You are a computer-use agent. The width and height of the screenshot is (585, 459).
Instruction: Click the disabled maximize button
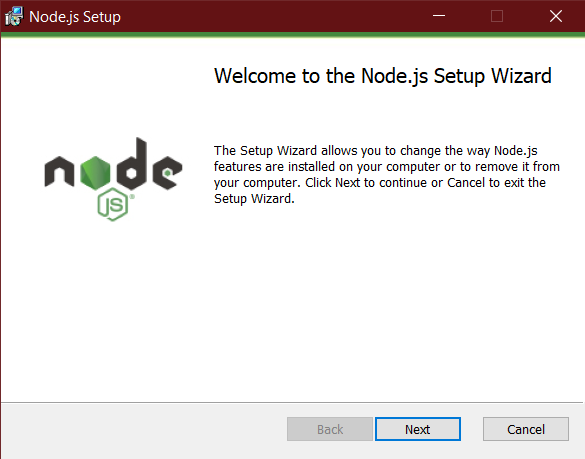[x=497, y=16]
